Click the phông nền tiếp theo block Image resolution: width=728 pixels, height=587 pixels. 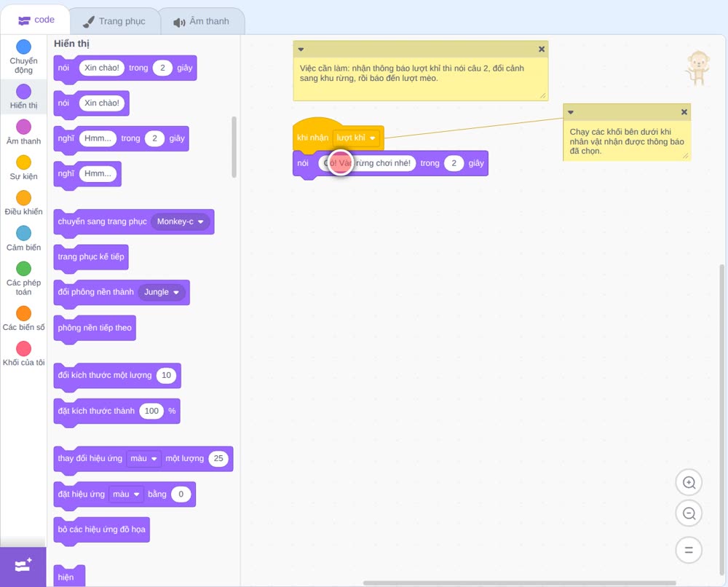point(95,328)
